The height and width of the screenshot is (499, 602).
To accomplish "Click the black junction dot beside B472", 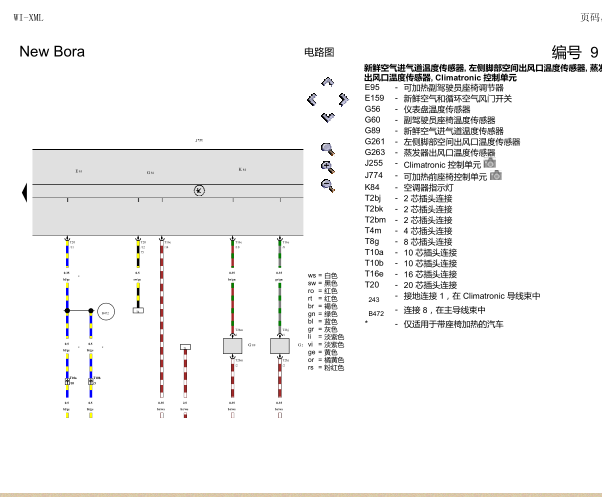I will click(x=91, y=311).
